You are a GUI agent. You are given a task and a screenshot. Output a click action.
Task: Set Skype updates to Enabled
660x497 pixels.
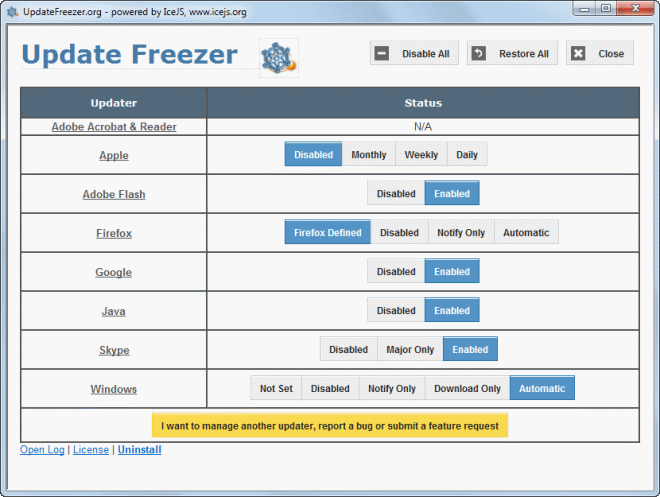(x=470, y=349)
